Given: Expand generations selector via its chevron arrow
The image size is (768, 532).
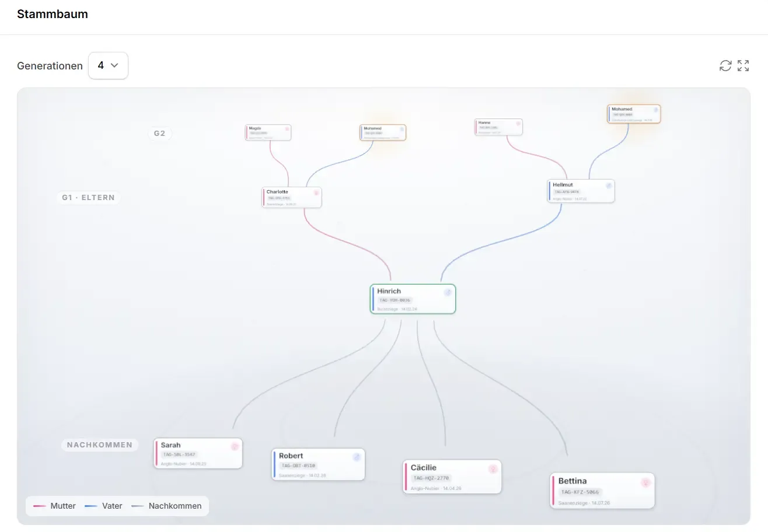Looking at the screenshot, I should tap(114, 65).
